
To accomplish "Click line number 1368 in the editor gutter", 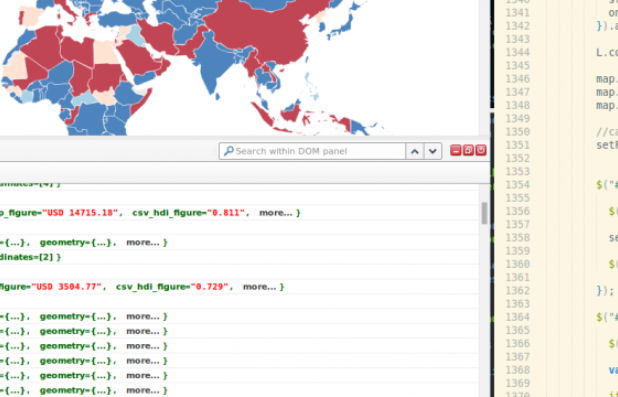I will pyautogui.click(x=517, y=369).
